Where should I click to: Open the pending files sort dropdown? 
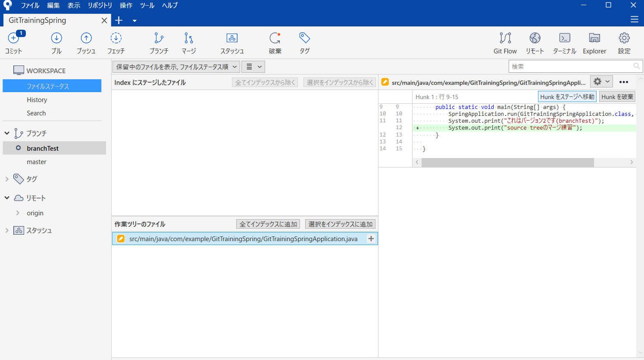tap(176, 67)
